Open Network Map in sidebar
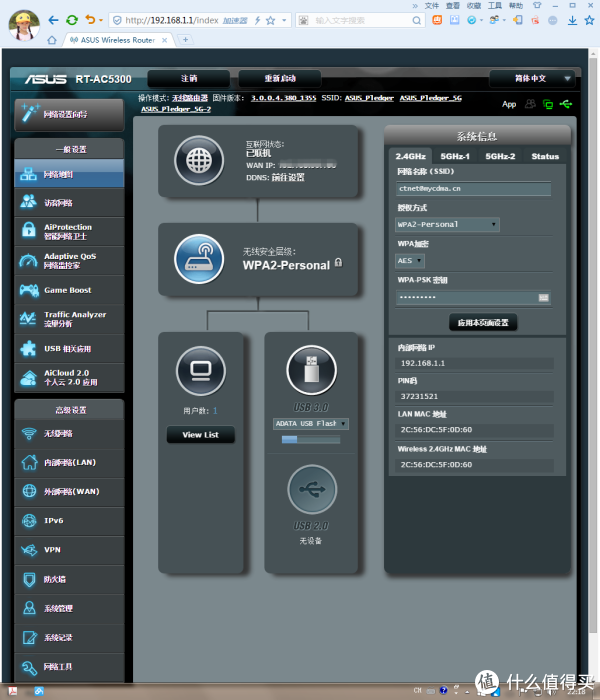The height and width of the screenshot is (700, 600). 69,174
